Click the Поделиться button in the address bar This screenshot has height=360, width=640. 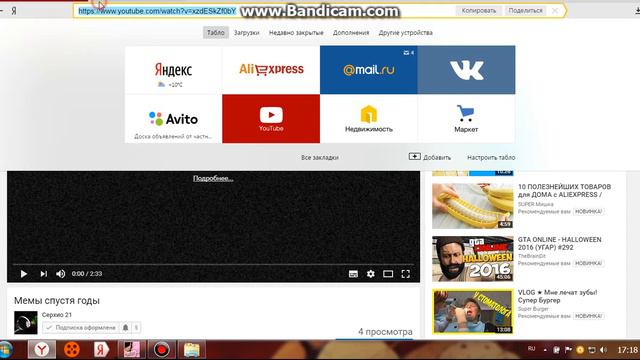click(526, 11)
